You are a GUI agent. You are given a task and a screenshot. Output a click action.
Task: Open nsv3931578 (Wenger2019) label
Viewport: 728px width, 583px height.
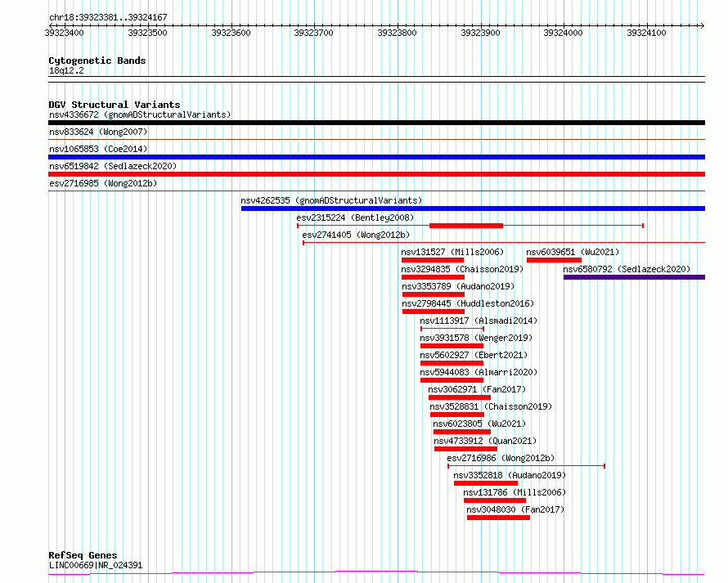click(x=476, y=338)
